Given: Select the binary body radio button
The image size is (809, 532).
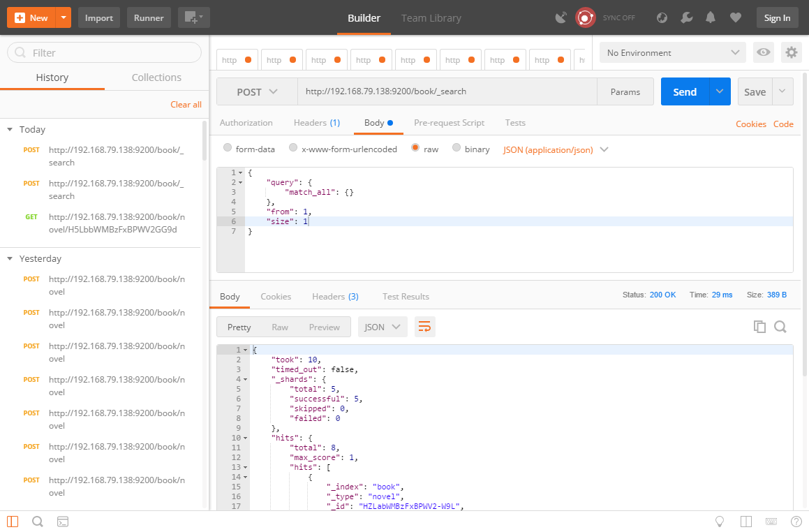Looking at the screenshot, I should tap(457, 149).
